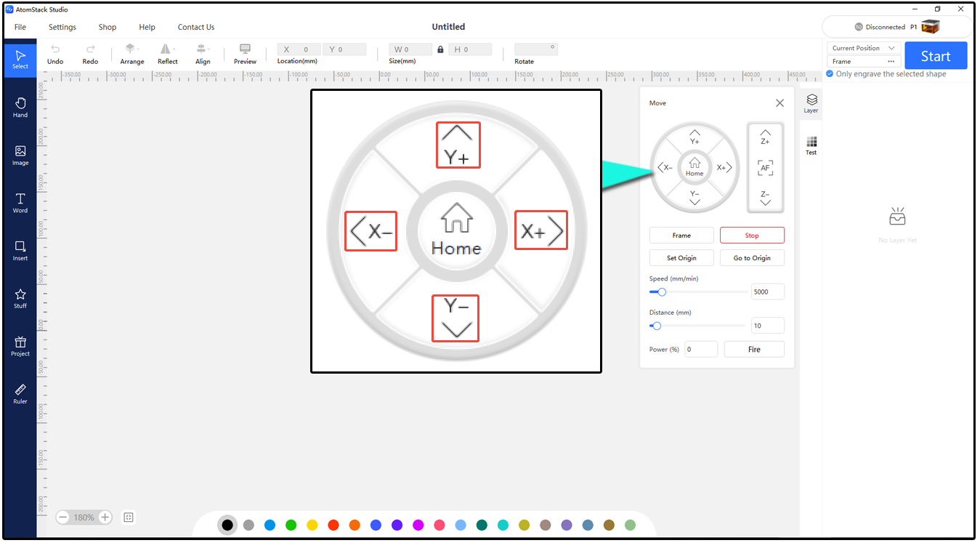Open the File menu
This screenshot has height=543, width=980.
coord(20,27)
